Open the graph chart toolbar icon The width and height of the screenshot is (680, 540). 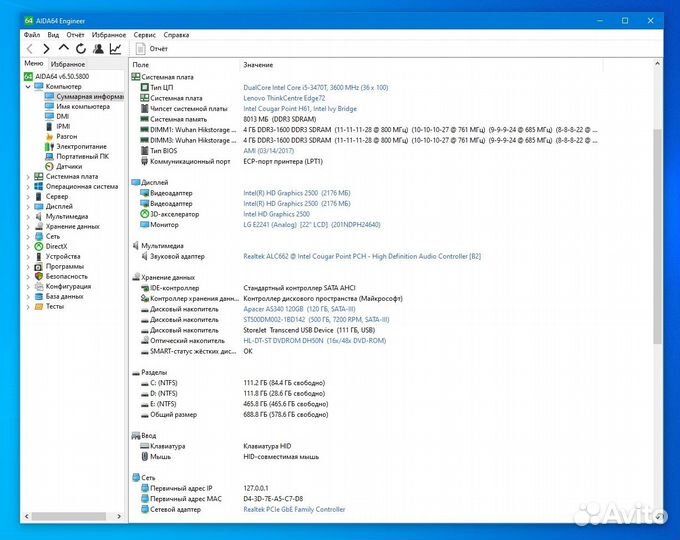tap(115, 49)
